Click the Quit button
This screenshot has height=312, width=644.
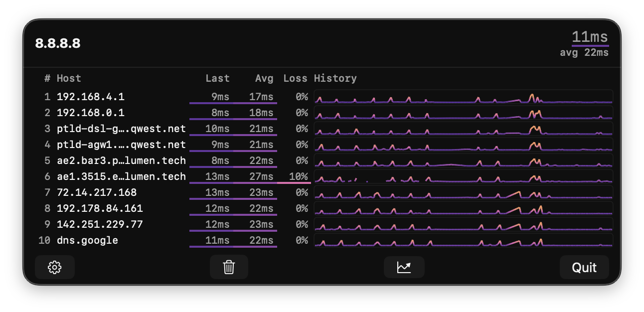pos(584,267)
